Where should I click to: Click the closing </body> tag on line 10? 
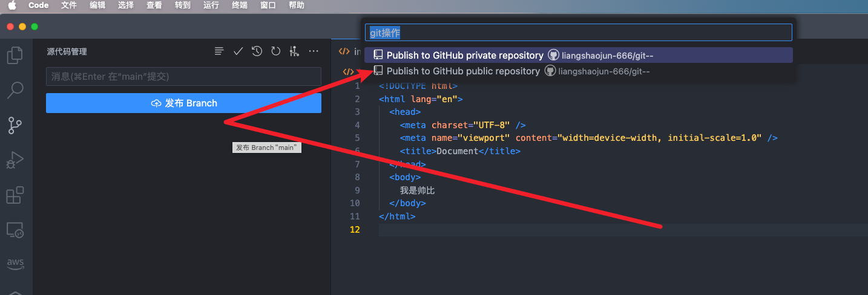pos(407,204)
